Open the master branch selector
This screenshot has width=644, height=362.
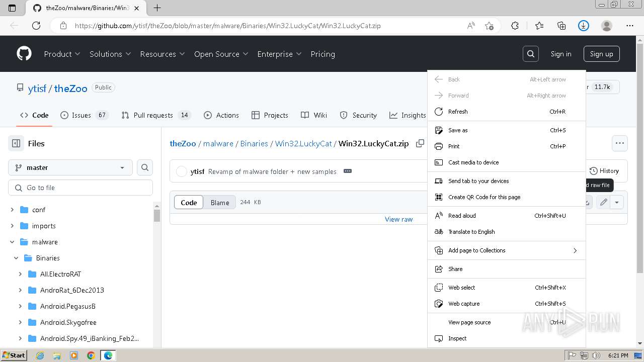[70, 167]
